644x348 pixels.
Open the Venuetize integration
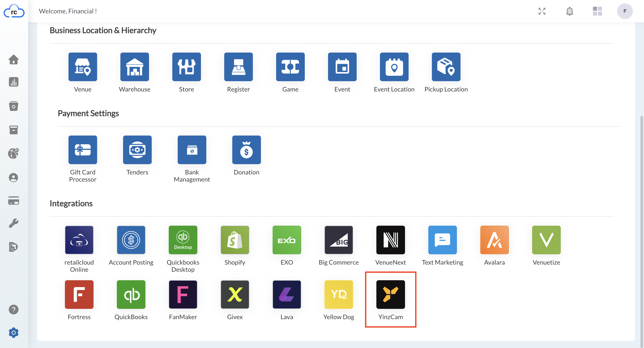[x=546, y=240]
